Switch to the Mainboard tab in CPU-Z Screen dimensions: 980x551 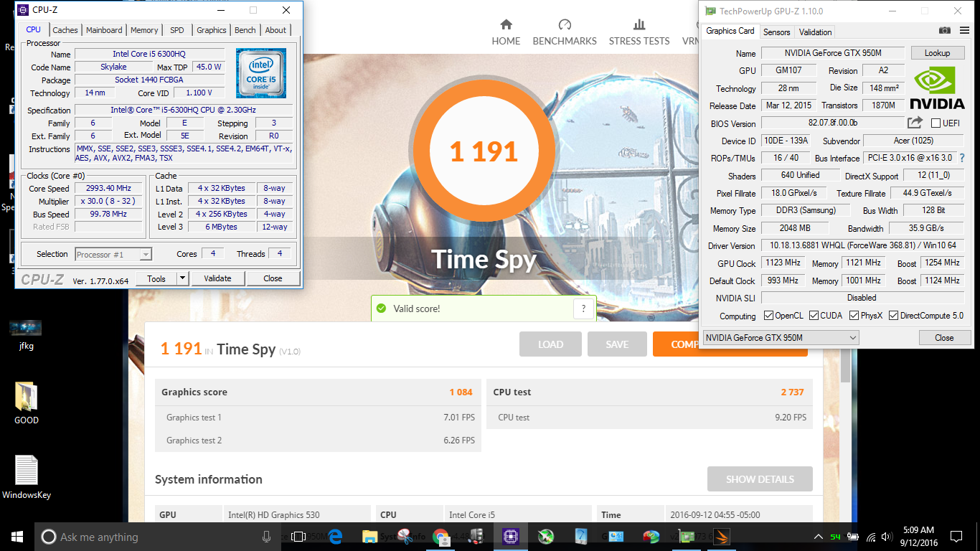[104, 30]
